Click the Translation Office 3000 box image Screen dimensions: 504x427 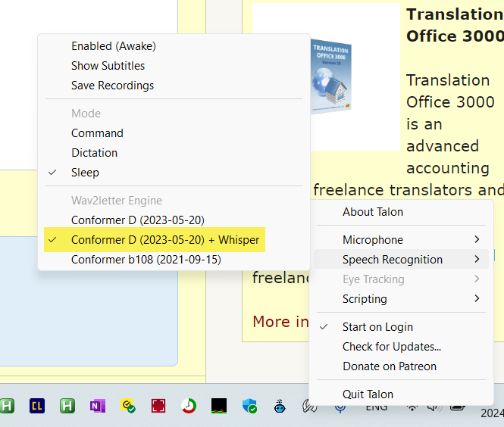pos(330,76)
